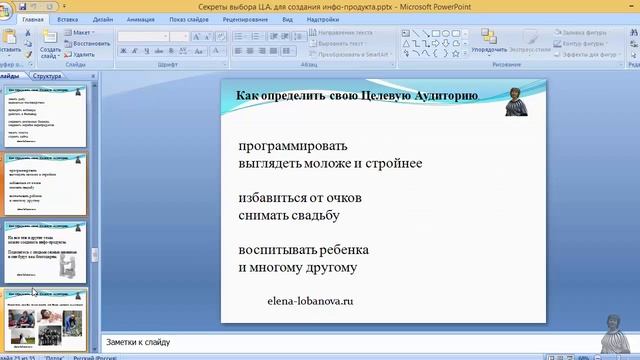
Task: Click Направление текста text direction button
Action: [x=342, y=32]
